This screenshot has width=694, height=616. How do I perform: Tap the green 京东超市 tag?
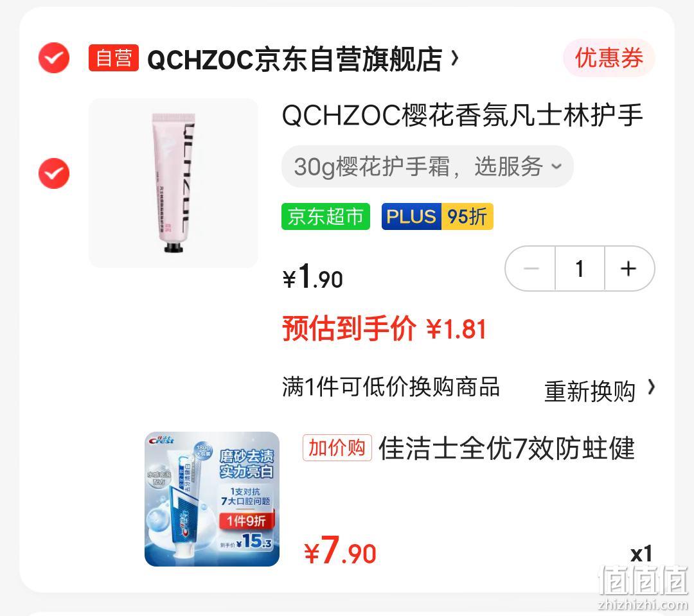326,216
